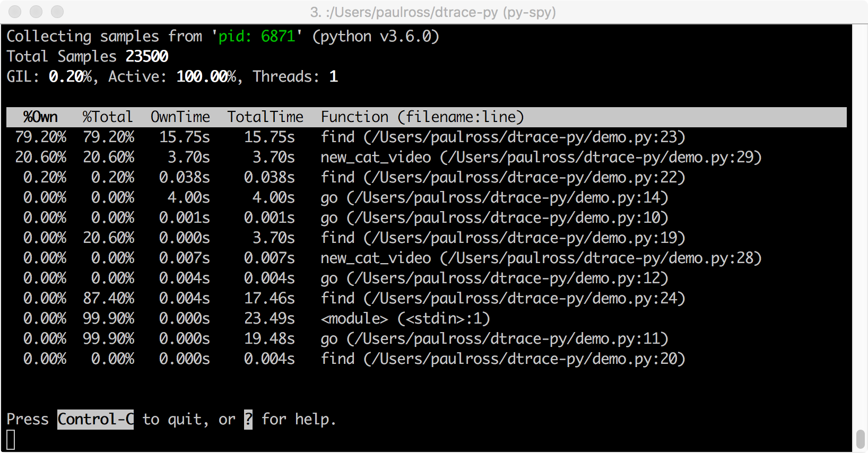Click the %Own column header
This screenshot has width=868, height=453.
pos(40,117)
